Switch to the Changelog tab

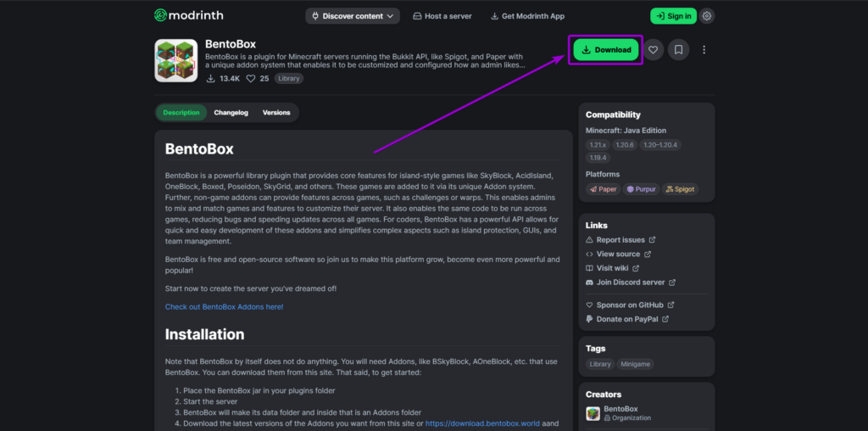coord(231,113)
